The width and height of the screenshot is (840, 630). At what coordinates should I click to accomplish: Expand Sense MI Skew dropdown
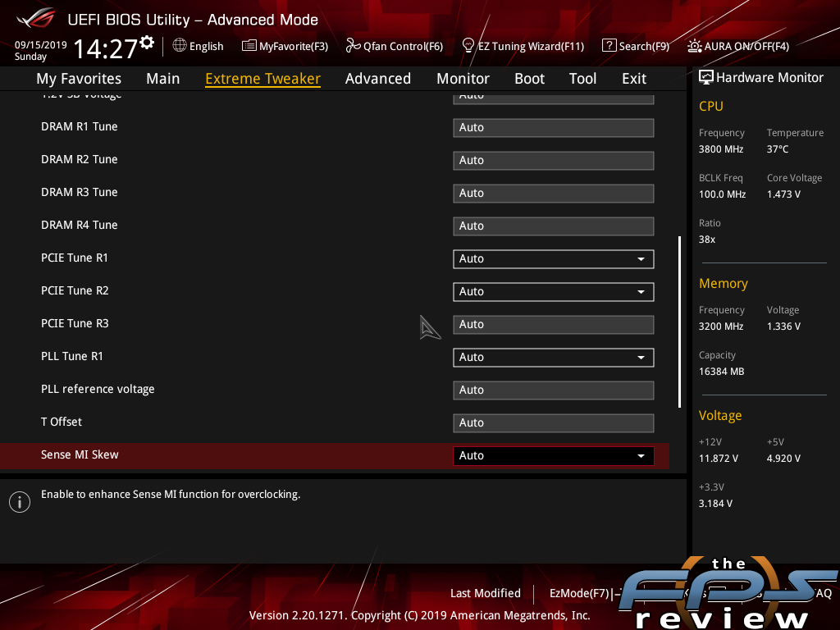click(x=554, y=455)
